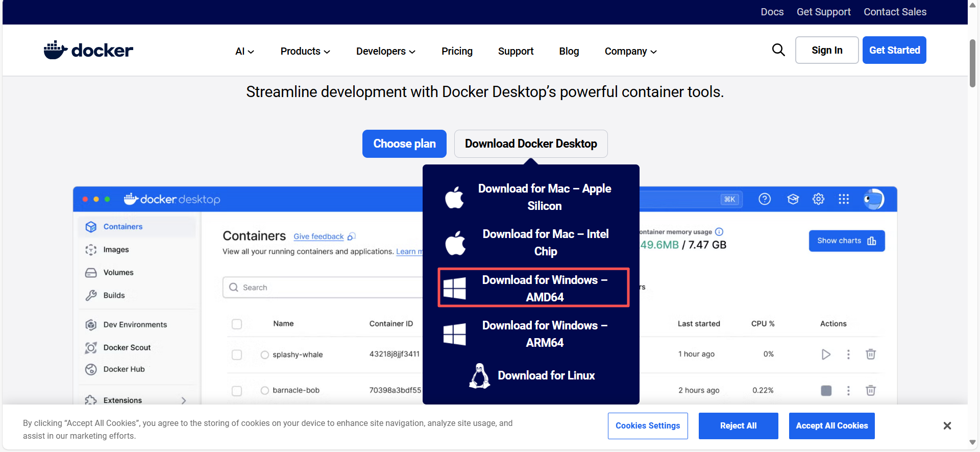
Task: Click the Containers cube icon in sidebar
Action: click(x=91, y=227)
